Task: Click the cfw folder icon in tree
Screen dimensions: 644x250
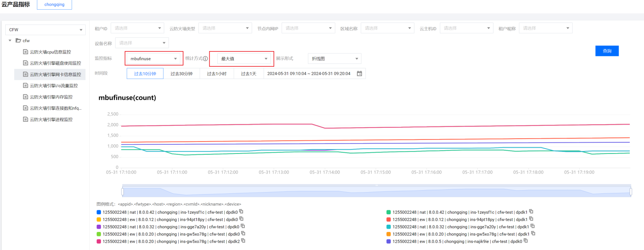Action: tap(18, 41)
